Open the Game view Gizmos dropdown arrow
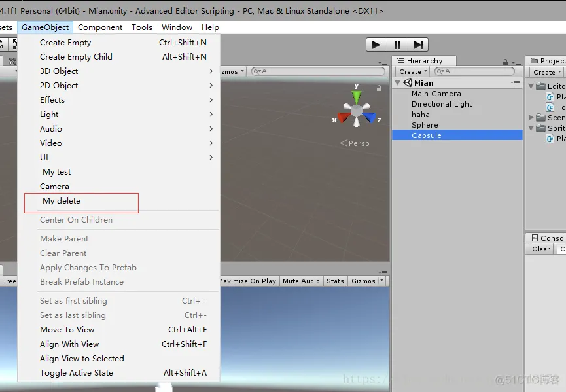 (x=382, y=281)
